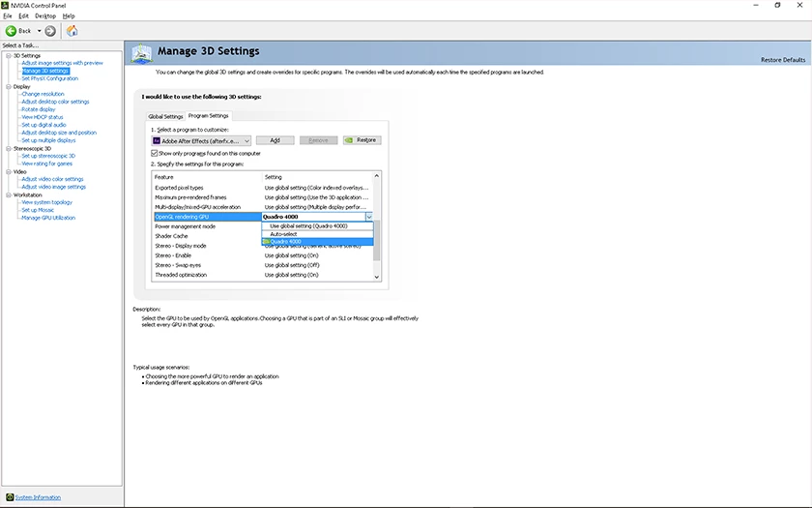Image resolution: width=812 pixels, height=508 pixels.
Task: Open Set up Mosaic
Action: [x=38, y=211]
